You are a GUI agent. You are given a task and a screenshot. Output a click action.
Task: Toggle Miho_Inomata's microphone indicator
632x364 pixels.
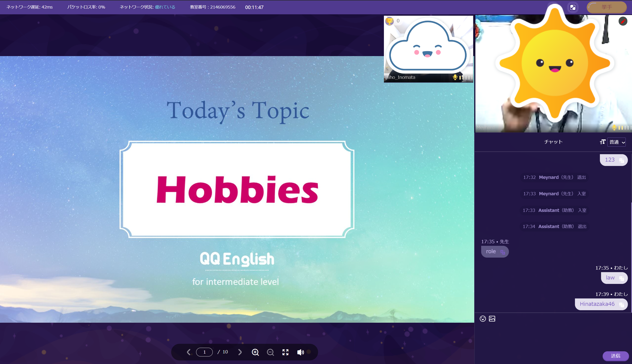pos(455,77)
